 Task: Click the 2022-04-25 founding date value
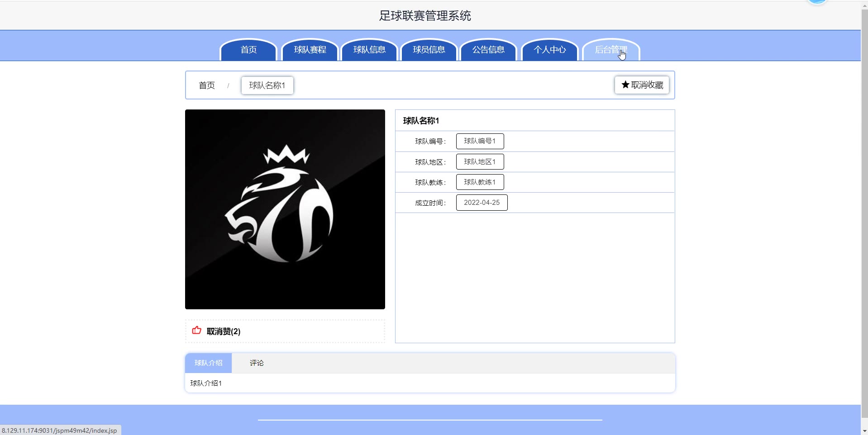(482, 203)
